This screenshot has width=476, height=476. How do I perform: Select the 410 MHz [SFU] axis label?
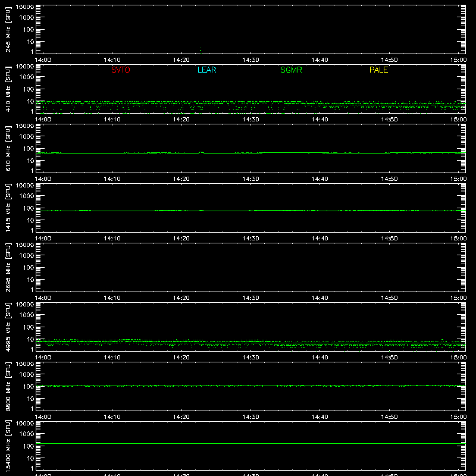(x=8, y=89)
